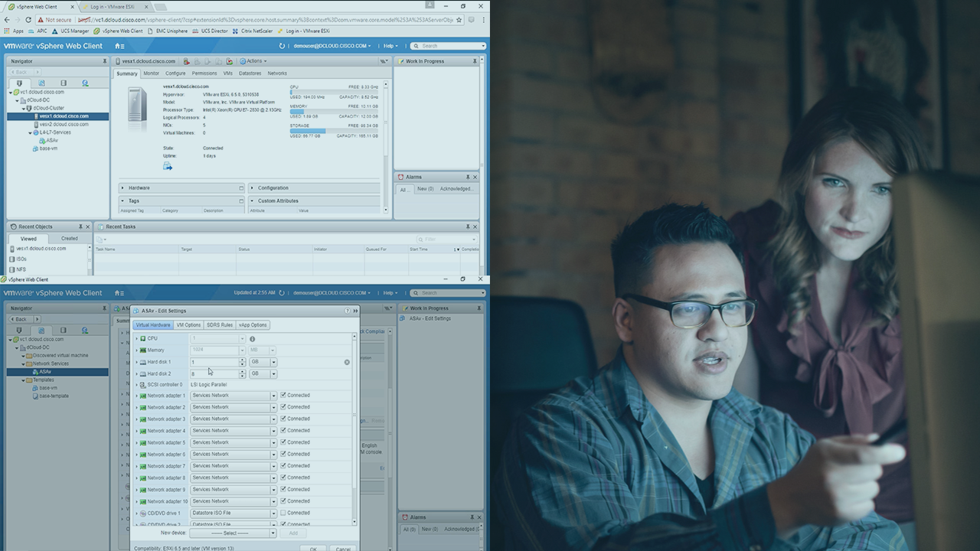
Task: Switch to the VM Options tab
Action: tap(188, 325)
